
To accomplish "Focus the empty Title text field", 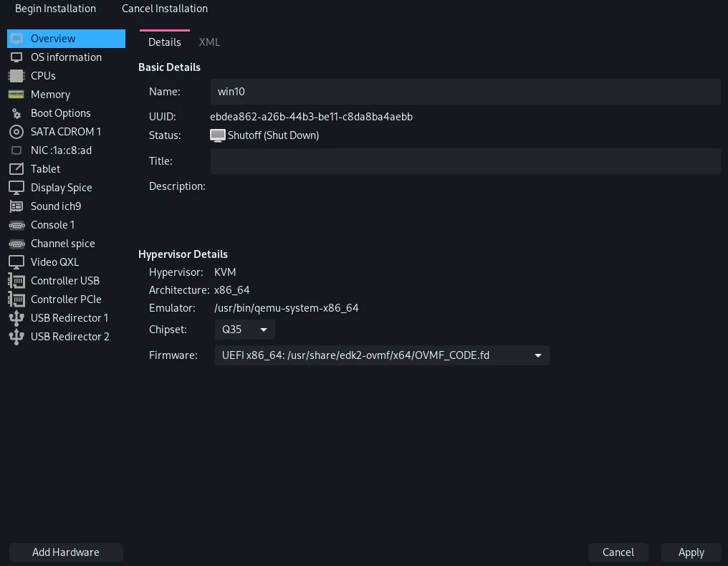I will click(465, 161).
